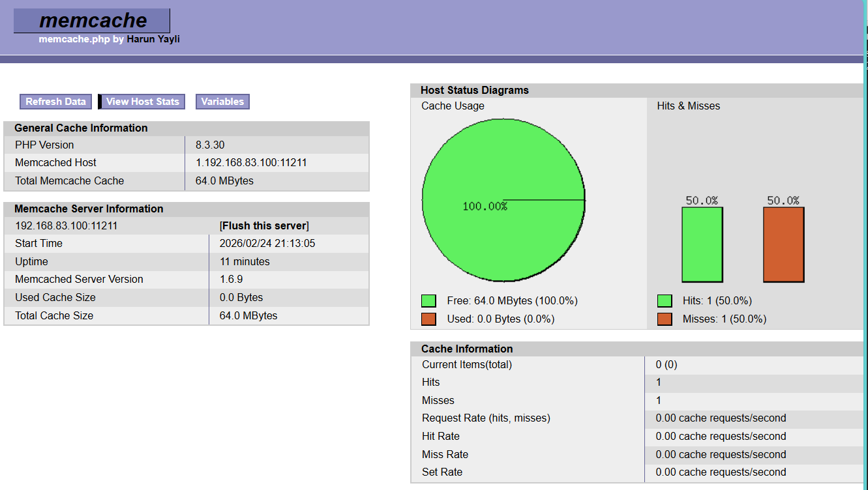Click the 192.168.83.100:11211 server address in Server Information
Screen dimensions: 868x490
[x=66, y=226]
